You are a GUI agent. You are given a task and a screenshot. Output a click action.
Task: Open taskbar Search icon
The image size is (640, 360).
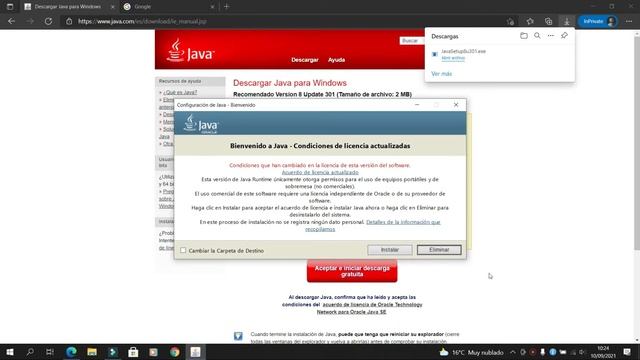30,352
